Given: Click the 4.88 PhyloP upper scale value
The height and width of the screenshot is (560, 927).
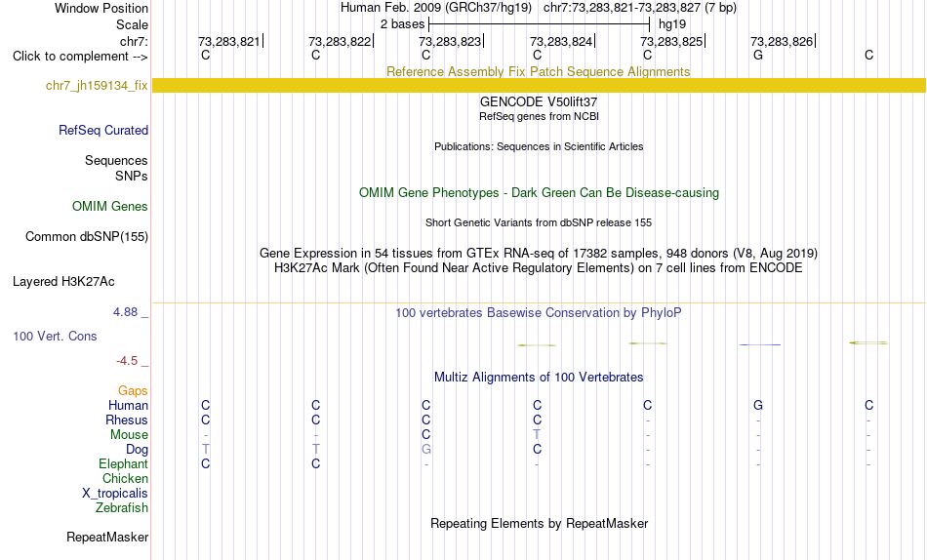Looking at the screenshot, I should (125, 312).
